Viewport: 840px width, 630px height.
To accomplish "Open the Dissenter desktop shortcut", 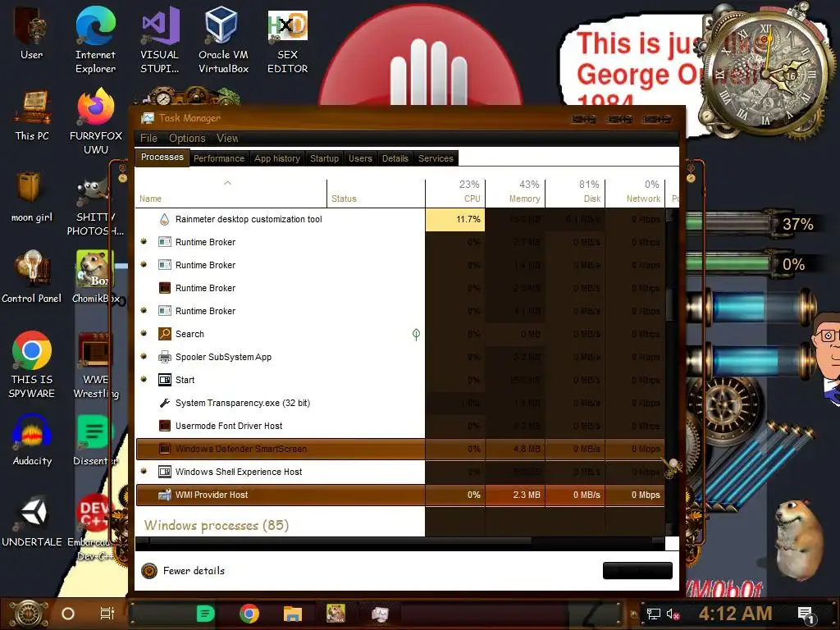I will [95, 440].
